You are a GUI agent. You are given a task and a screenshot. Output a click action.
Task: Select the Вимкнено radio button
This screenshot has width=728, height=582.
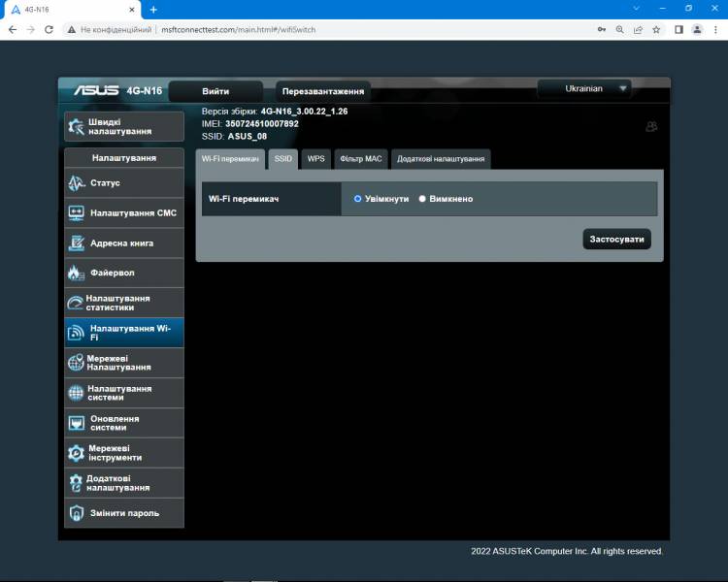pos(422,199)
